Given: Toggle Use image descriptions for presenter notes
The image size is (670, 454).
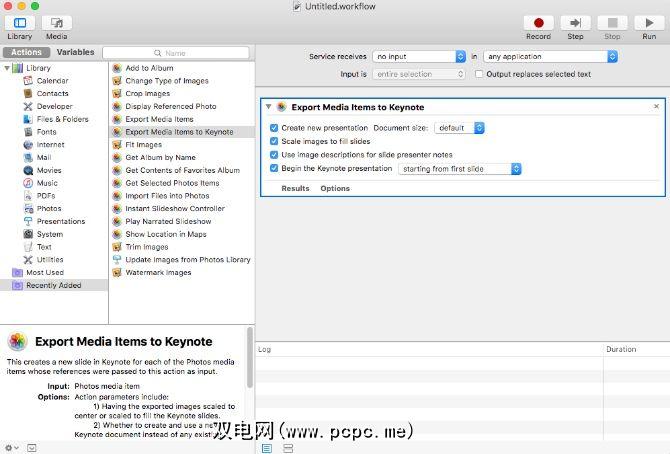Looking at the screenshot, I should (x=274, y=155).
